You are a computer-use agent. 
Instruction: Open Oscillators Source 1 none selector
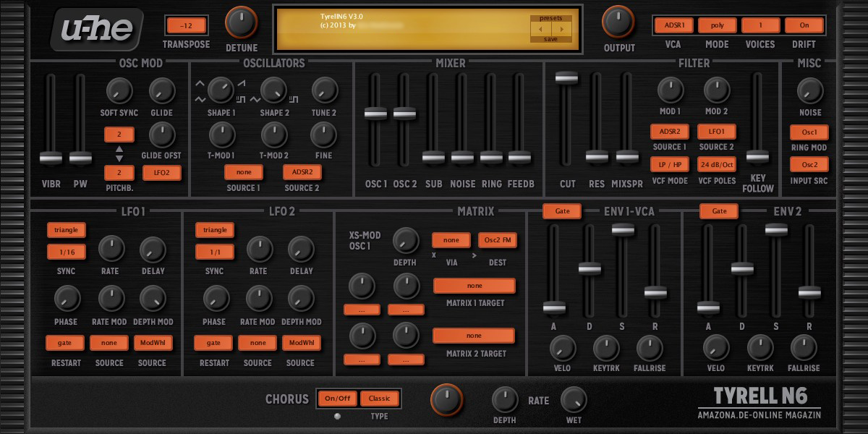(x=244, y=172)
